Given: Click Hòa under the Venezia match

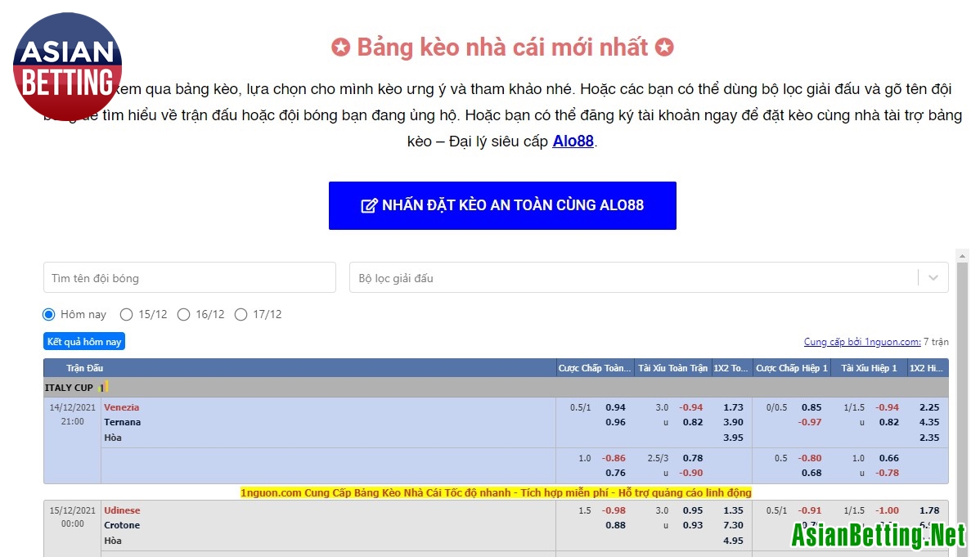Looking at the screenshot, I should (x=113, y=438).
